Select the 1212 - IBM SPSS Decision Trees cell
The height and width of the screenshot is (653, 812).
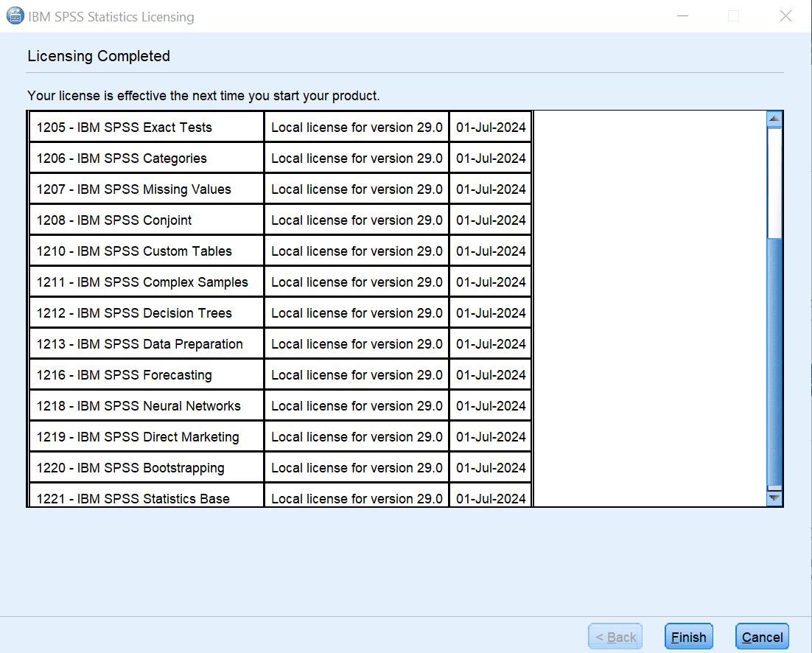pyautogui.click(x=147, y=312)
